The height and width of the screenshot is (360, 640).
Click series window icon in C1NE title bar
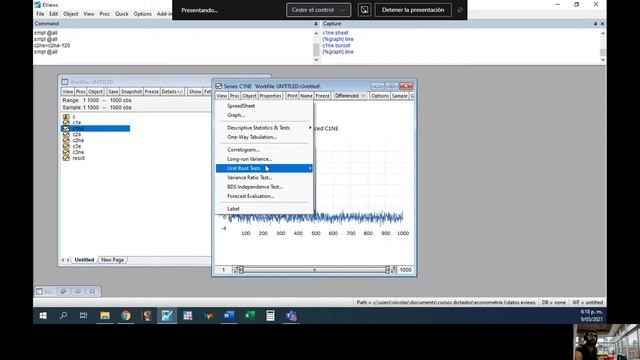(x=219, y=86)
